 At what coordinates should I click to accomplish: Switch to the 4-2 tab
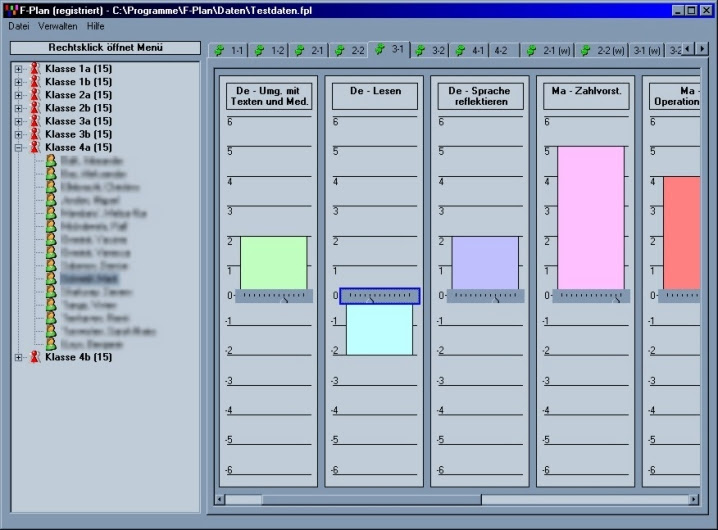[x=503, y=50]
